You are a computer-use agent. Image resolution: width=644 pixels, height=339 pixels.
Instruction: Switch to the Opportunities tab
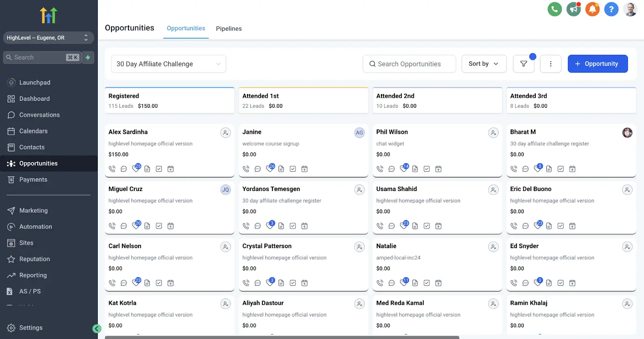tap(186, 29)
